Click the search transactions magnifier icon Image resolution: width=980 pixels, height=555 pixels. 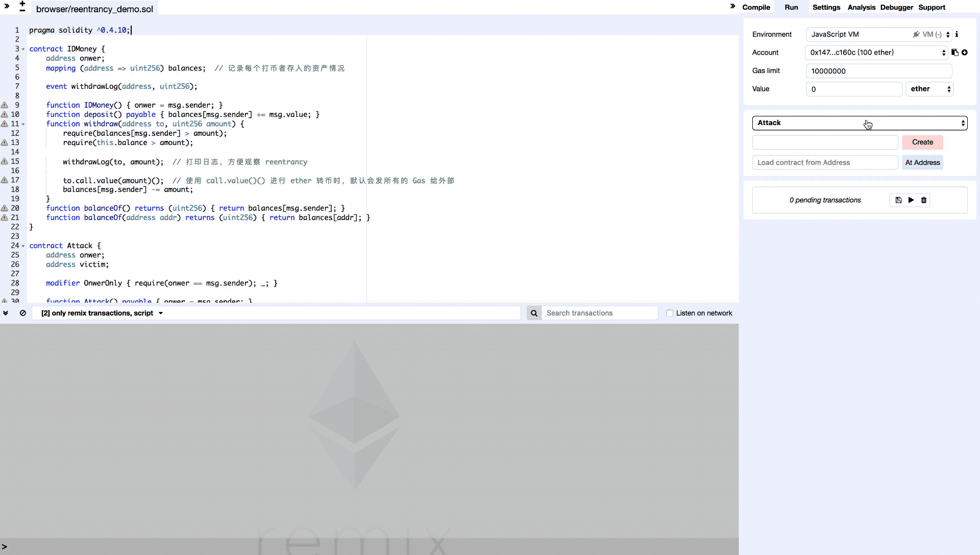534,313
